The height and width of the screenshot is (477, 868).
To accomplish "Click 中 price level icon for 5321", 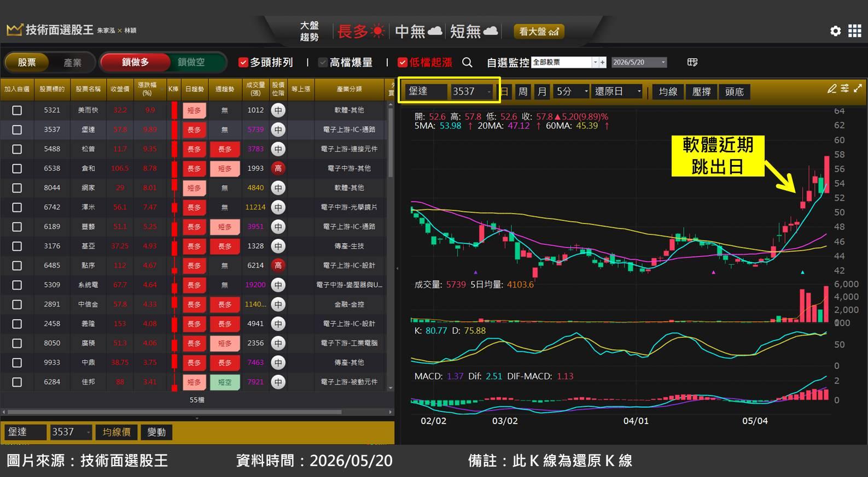I will point(278,110).
